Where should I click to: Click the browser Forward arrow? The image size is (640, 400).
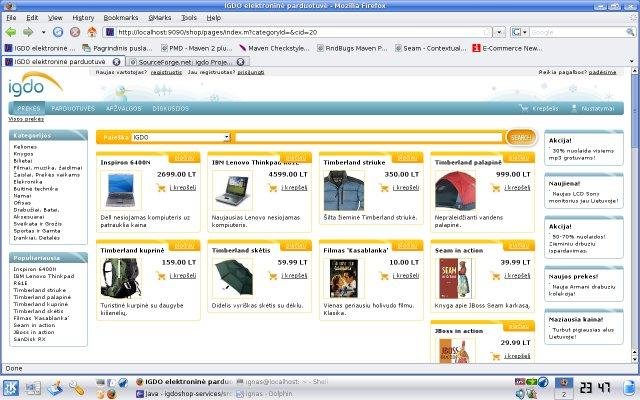(x=28, y=32)
